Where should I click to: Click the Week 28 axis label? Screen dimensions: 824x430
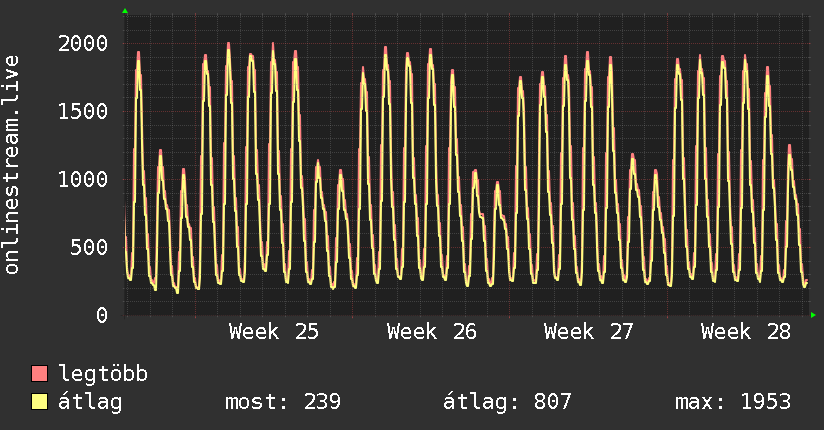coord(746,332)
